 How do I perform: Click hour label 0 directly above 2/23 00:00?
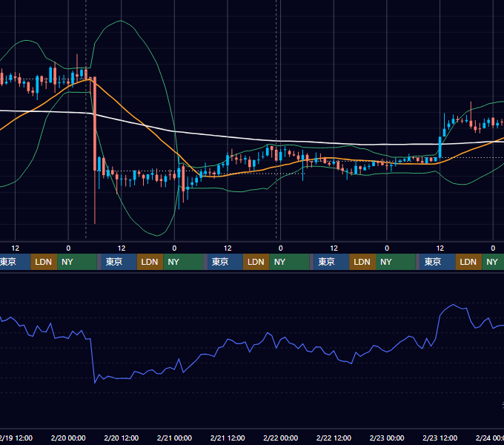click(387, 248)
